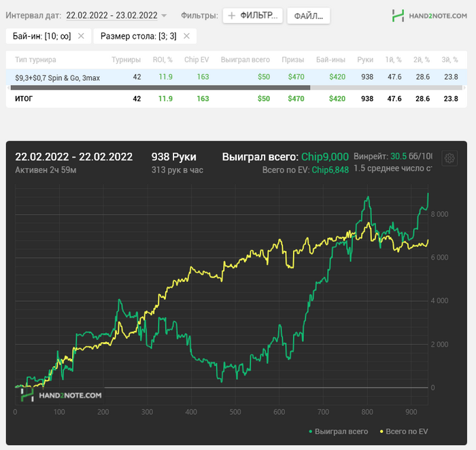This screenshot has height=450, width=476.
Task: Click the ИТОГ totals row label
Action: 24,99
